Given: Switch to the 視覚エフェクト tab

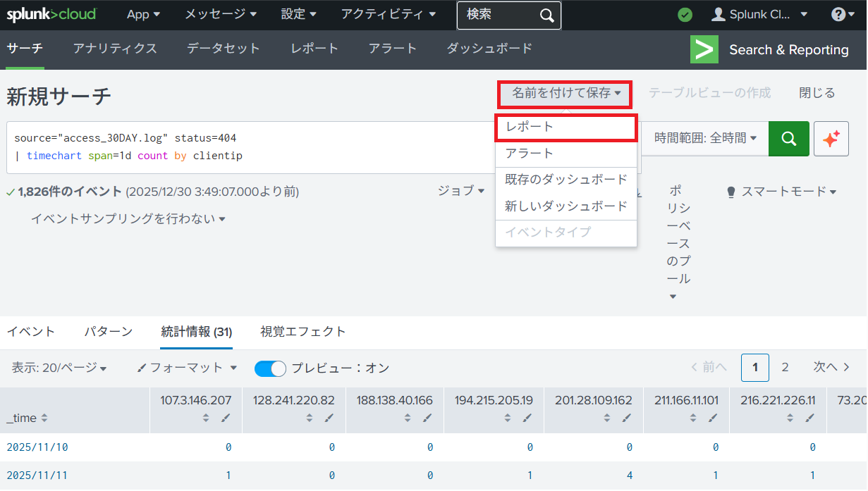Looking at the screenshot, I should coord(302,332).
